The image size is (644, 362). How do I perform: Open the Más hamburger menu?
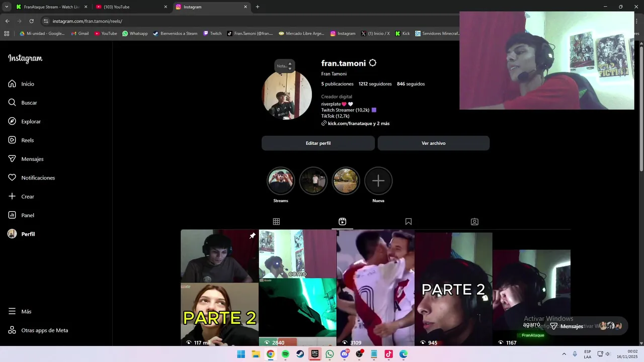(x=20, y=312)
